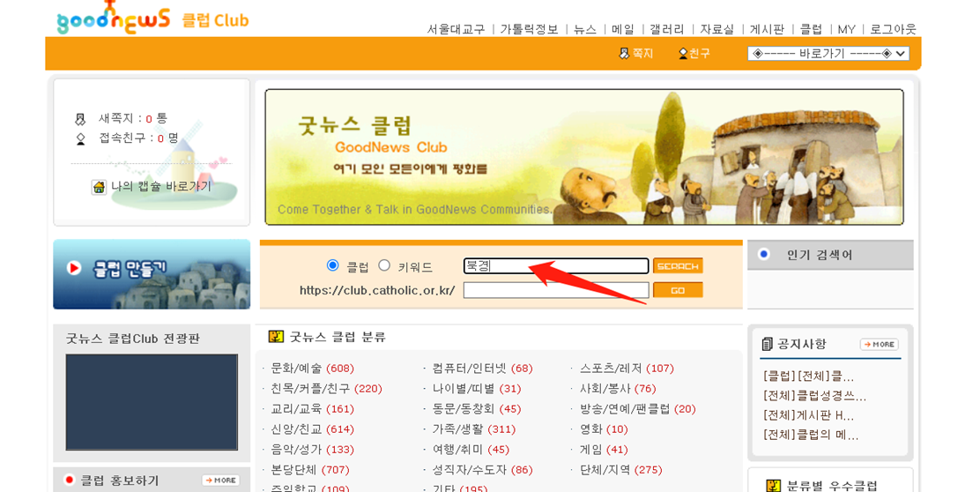Click the 클럽 만들기 banner
This screenshot has width=980, height=492.
click(152, 274)
